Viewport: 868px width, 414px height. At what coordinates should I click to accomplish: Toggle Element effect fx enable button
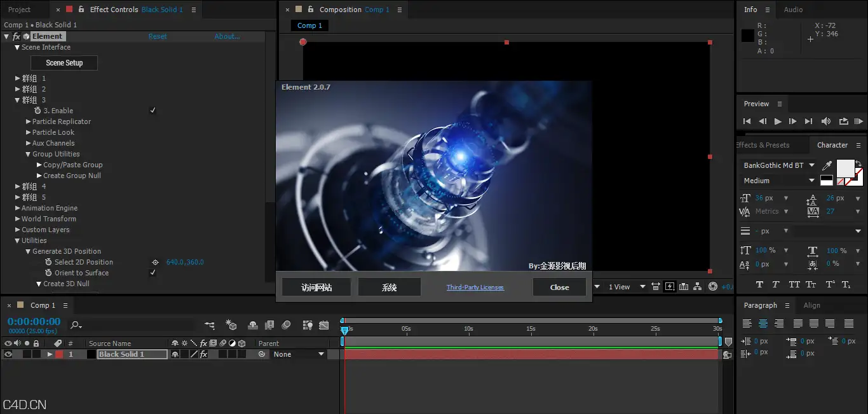[17, 36]
